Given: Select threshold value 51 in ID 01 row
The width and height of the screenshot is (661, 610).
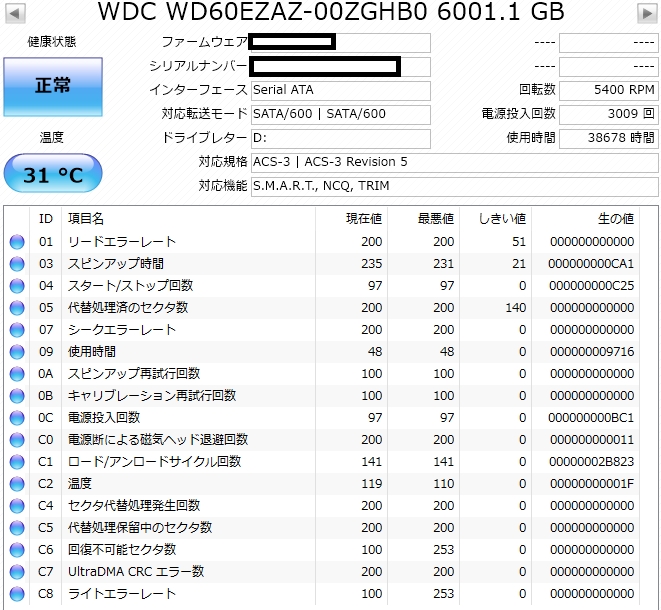Looking at the screenshot, I should pyautogui.click(x=519, y=242).
